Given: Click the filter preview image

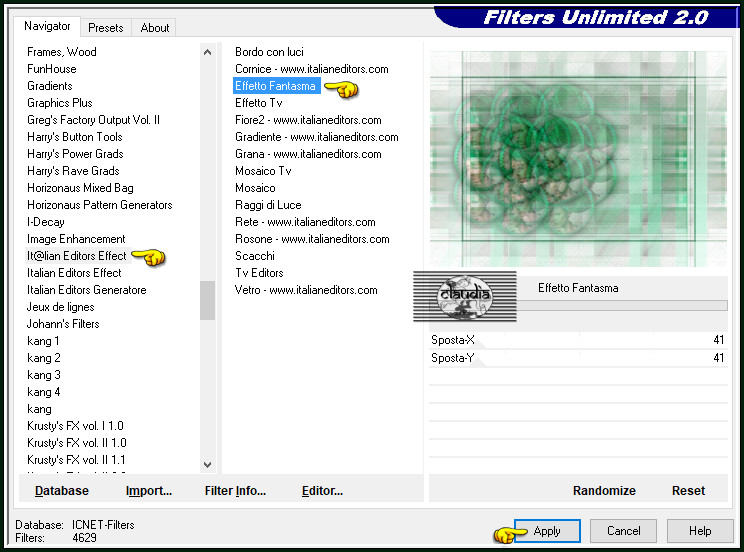Looking at the screenshot, I should [578, 159].
